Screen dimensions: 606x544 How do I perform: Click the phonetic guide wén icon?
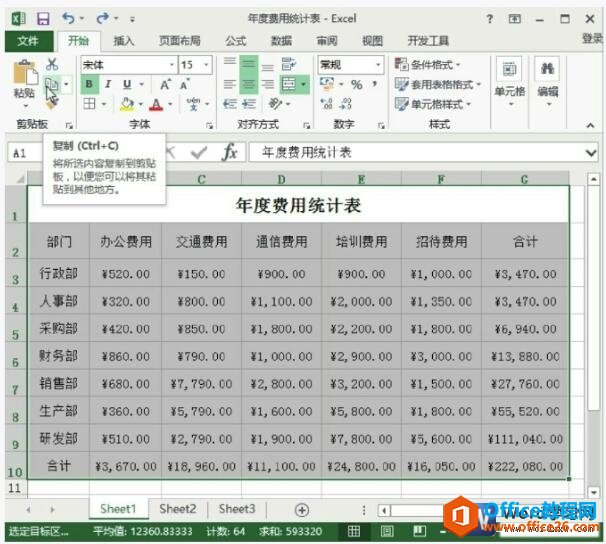coord(193,104)
